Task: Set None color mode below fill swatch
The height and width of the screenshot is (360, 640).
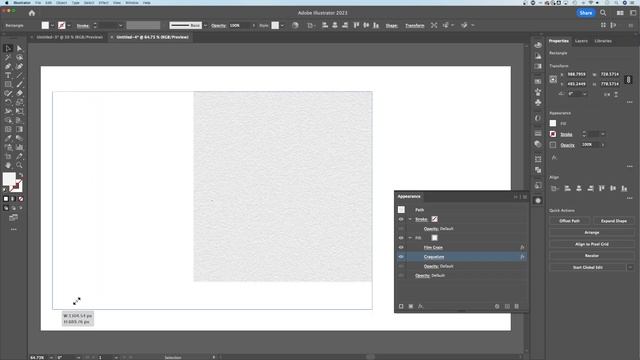Action: coord(21,199)
